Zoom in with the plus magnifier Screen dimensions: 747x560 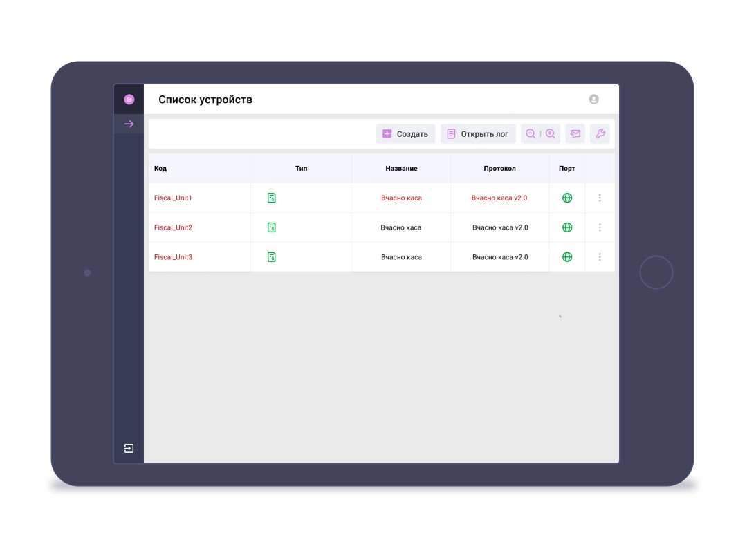click(x=551, y=134)
